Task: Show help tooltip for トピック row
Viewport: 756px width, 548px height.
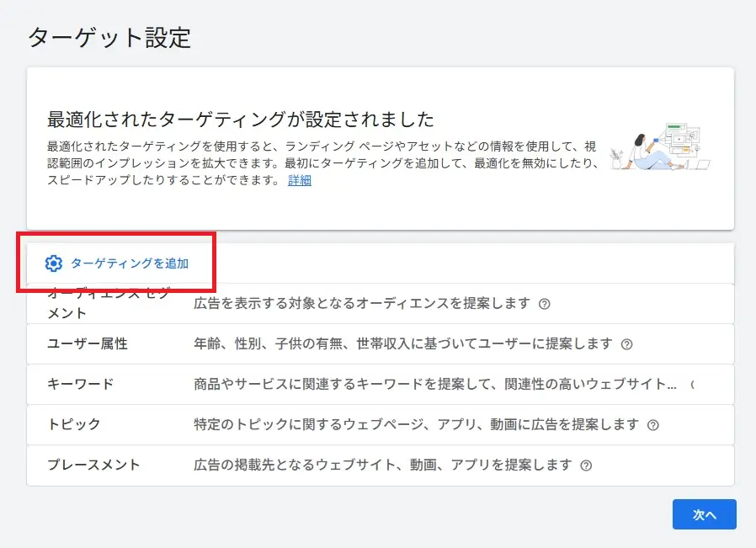Action: point(653,425)
